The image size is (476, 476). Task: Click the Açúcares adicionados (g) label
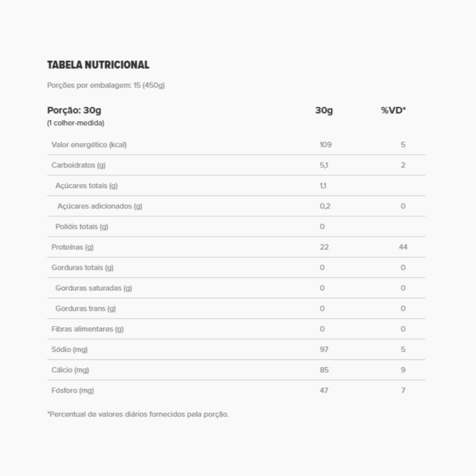click(99, 206)
